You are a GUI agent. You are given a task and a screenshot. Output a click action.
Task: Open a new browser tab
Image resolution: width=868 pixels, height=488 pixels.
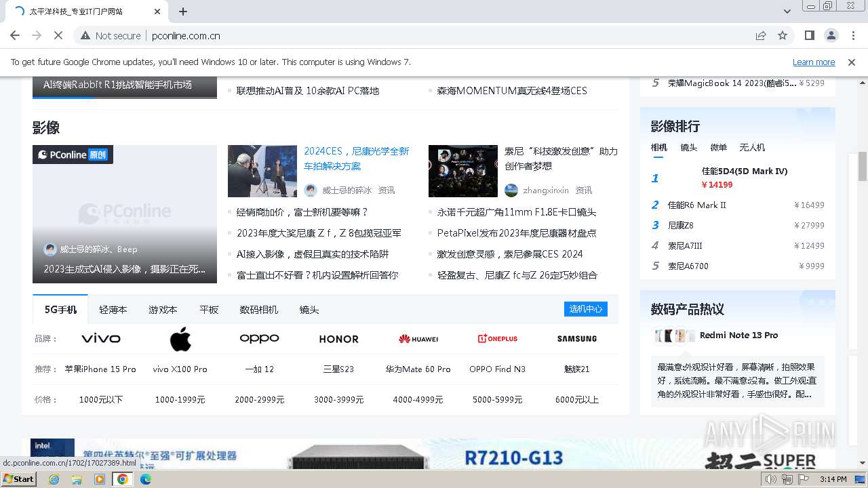pos(183,12)
